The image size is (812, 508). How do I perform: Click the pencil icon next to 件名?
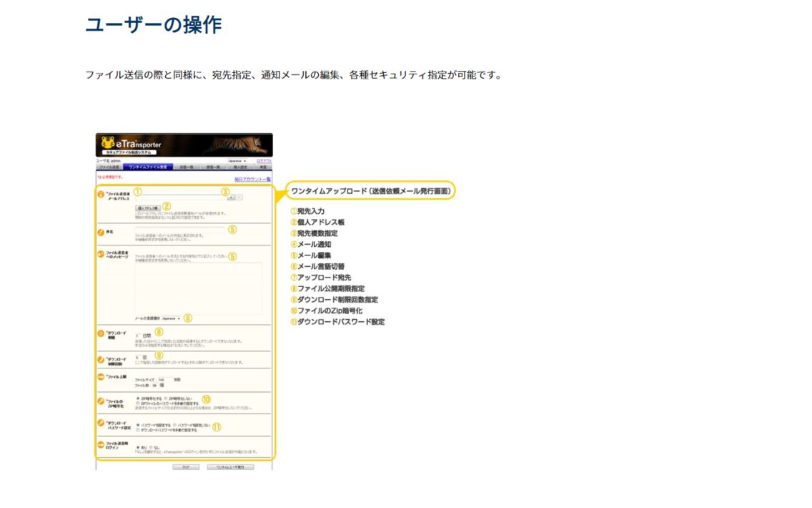[x=101, y=230]
